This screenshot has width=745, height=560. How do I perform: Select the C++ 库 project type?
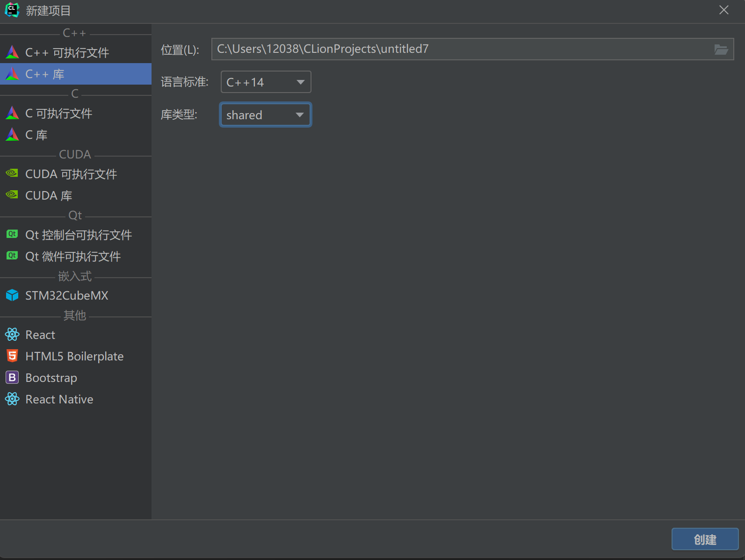click(76, 74)
